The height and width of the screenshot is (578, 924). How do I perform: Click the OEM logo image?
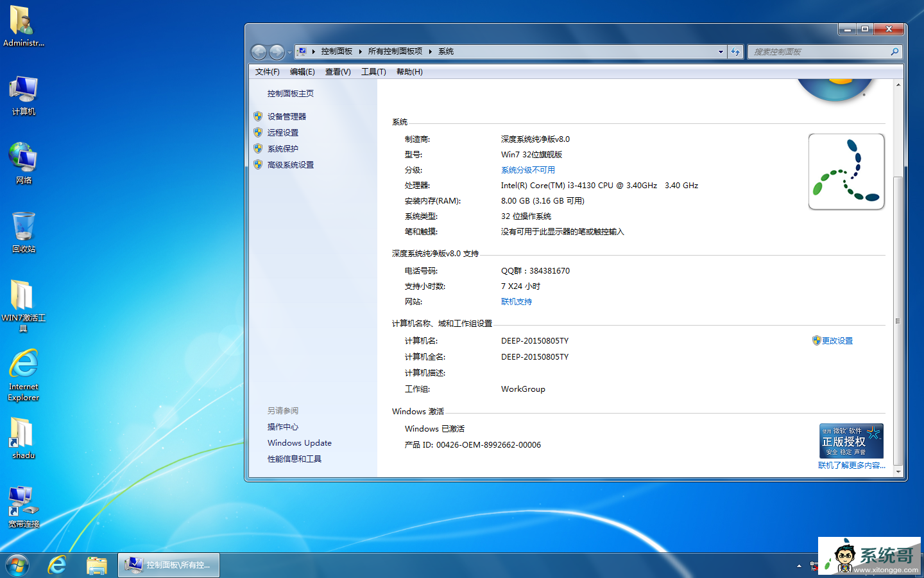(x=846, y=171)
